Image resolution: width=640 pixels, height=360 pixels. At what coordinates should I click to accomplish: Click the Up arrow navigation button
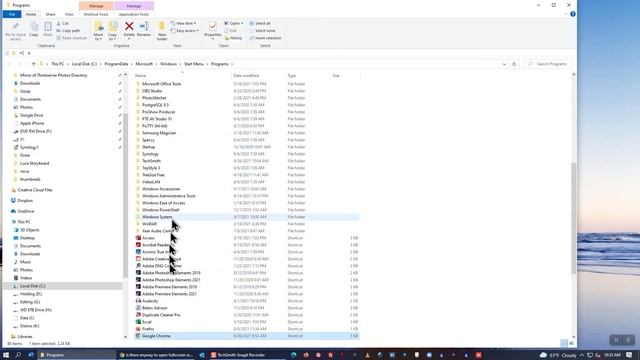(33, 64)
